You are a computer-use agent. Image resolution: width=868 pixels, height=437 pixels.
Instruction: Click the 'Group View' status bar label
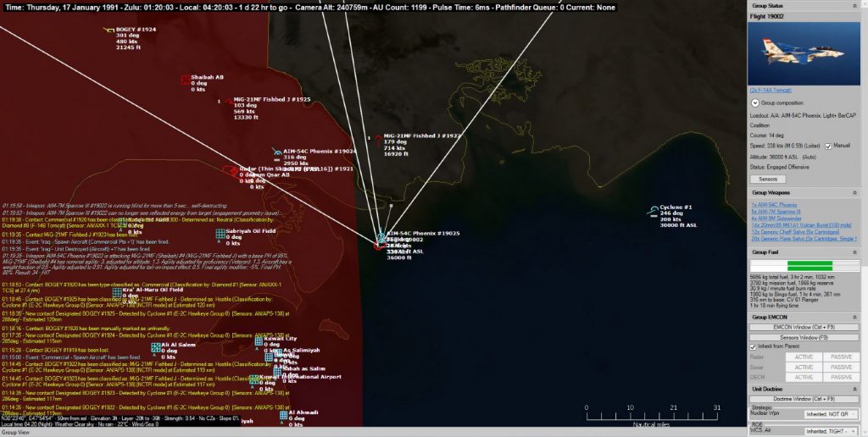(x=15, y=433)
